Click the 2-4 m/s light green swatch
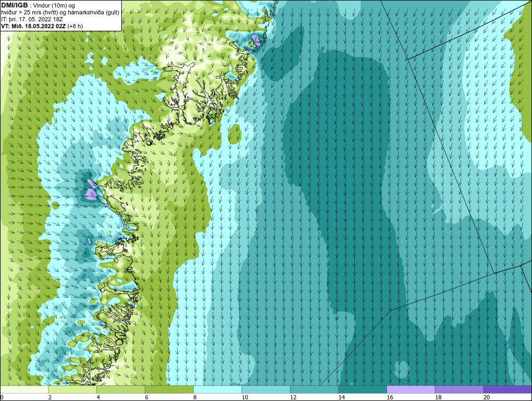Screen dimensions: 532x401 click(x=72, y=389)
